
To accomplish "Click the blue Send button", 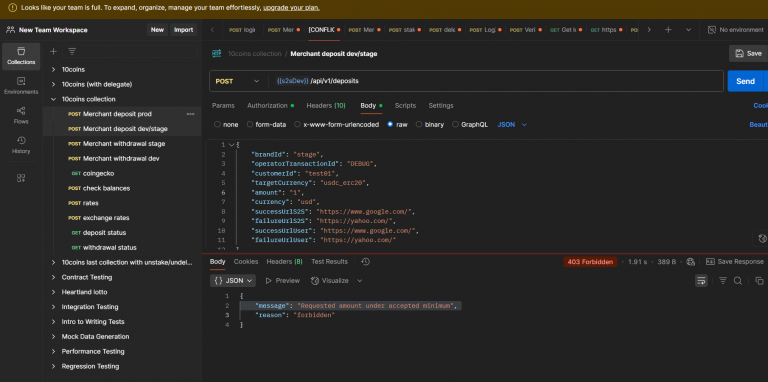I will click(x=745, y=81).
